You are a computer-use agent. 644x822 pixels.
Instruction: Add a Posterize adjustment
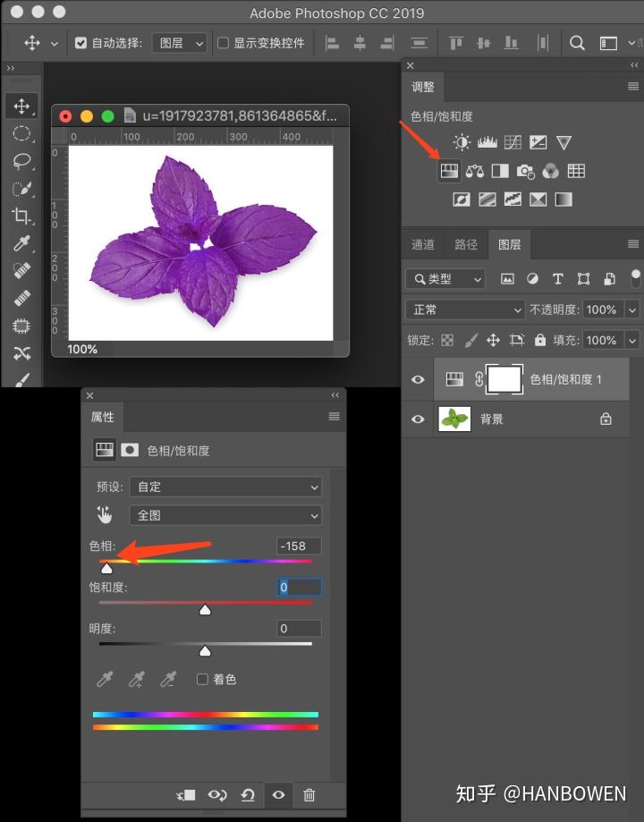pos(487,199)
